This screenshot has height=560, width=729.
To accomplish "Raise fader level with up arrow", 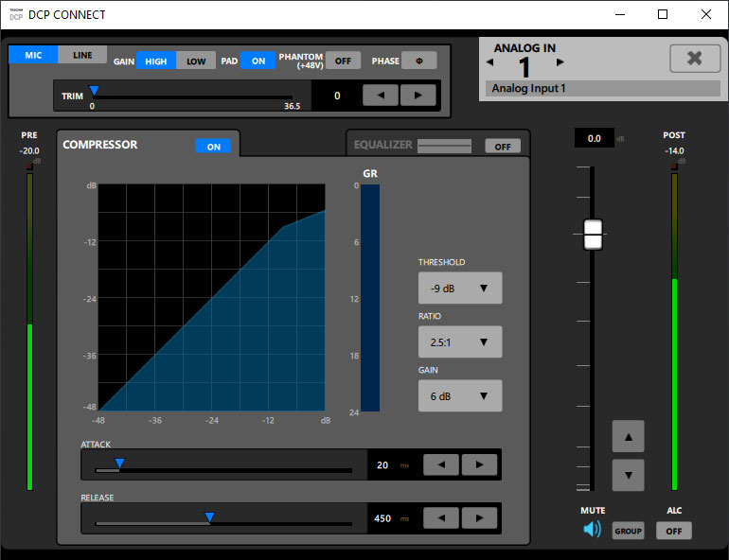I will click(x=628, y=436).
